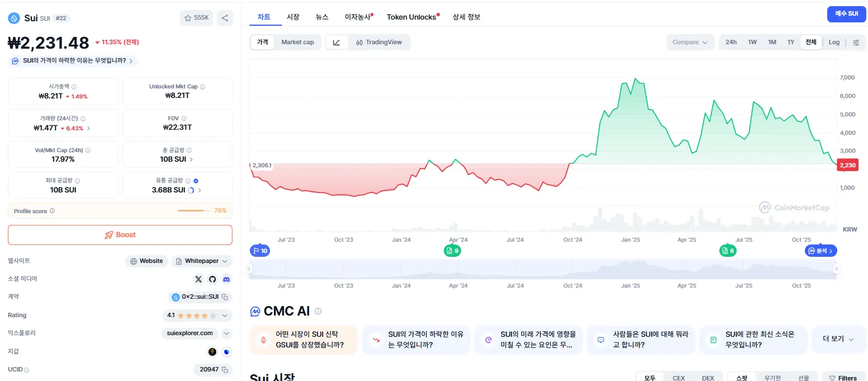Click left handle of chart range slider
Viewport: 868px width, 381px height.
click(x=250, y=269)
